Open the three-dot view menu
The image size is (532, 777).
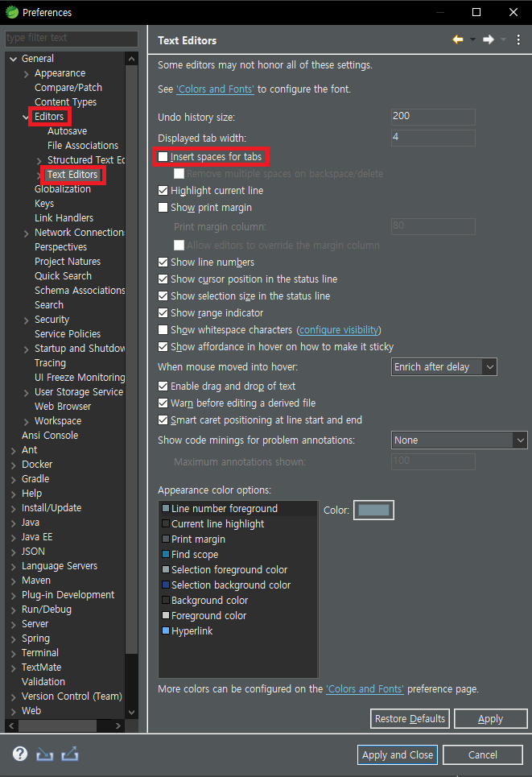point(518,39)
